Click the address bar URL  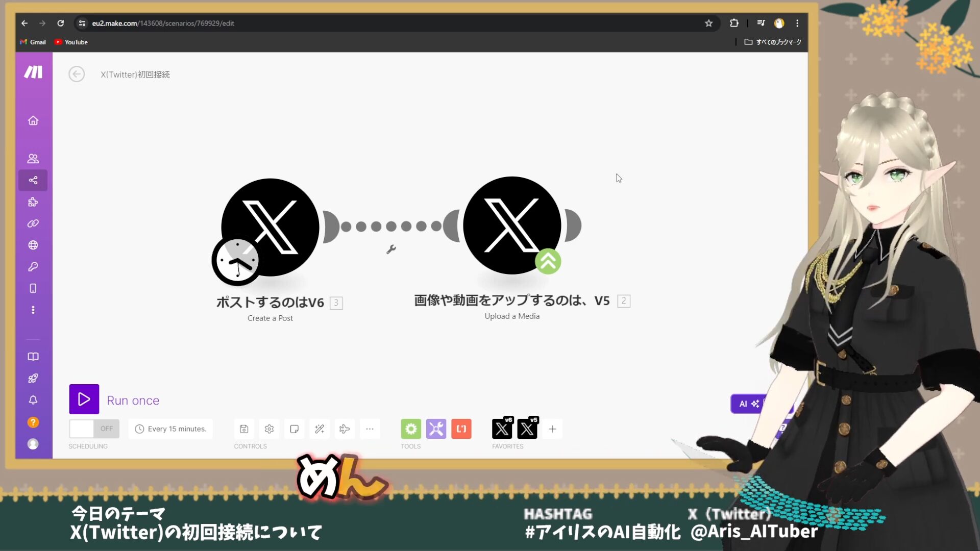click(163, 23)
